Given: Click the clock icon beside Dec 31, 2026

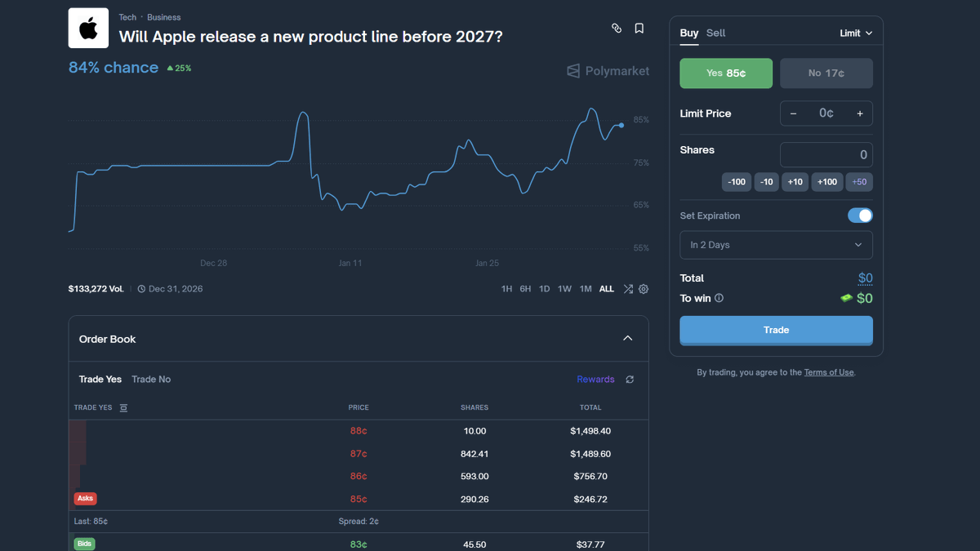Looking at the screenshot, I should click(141, 289).
